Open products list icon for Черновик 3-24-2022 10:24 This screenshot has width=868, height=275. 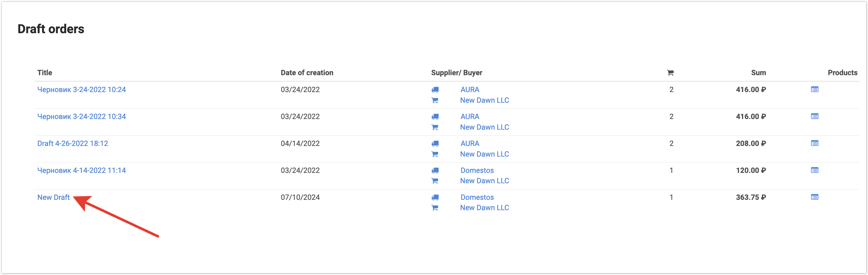tap(814, 90)
